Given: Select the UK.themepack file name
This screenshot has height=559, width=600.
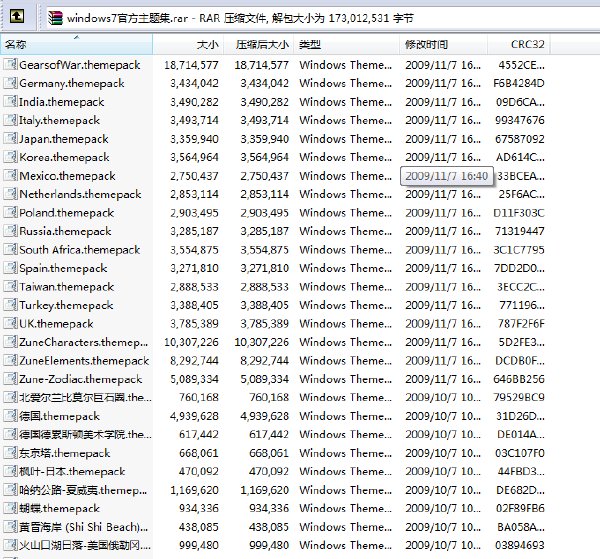Looking at the screenshot, I should [56, 324].
